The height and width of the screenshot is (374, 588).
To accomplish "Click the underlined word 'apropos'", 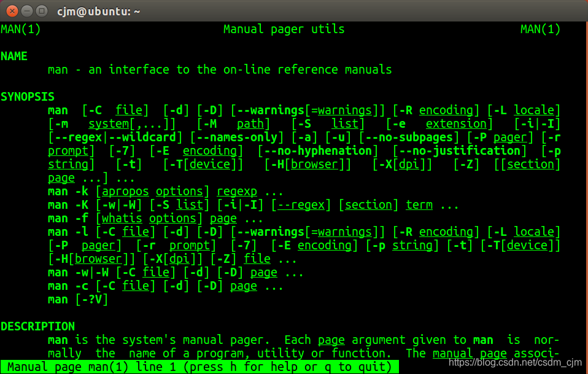I will click(x=126, y=192).
